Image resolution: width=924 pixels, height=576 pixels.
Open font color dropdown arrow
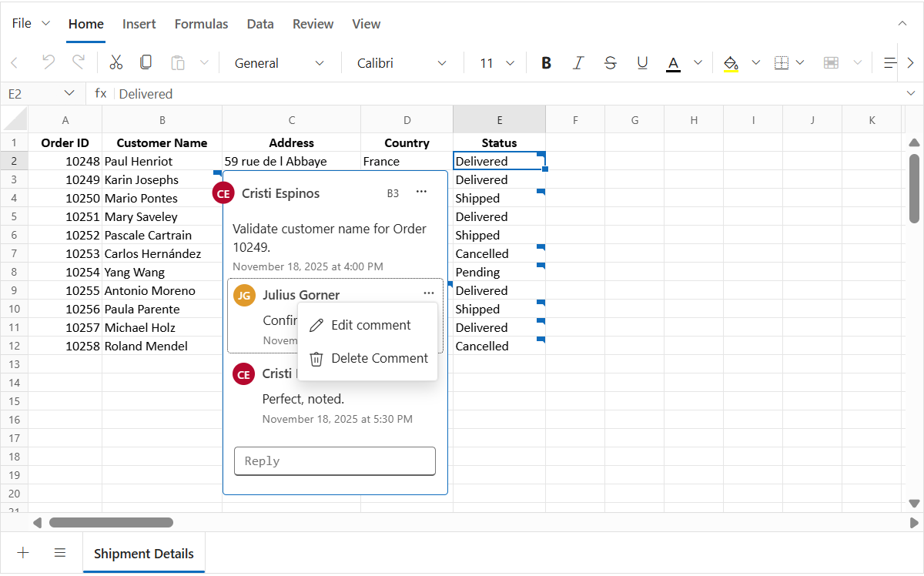point(698,63)
